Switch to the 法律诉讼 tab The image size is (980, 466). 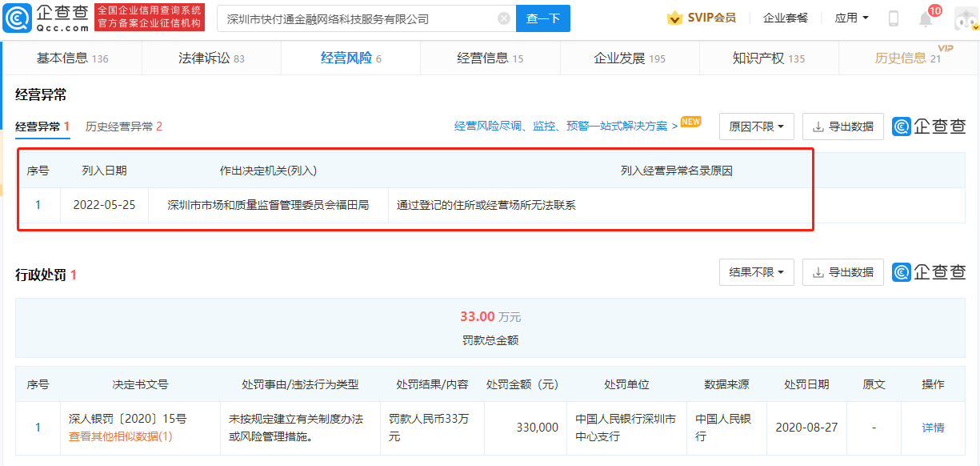(x=211, y=58)
